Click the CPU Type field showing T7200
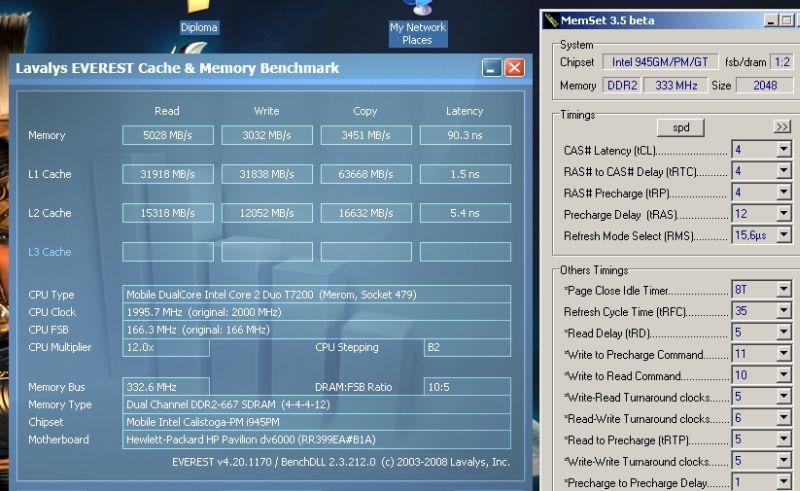800x491 pixels. pos(316,294)
